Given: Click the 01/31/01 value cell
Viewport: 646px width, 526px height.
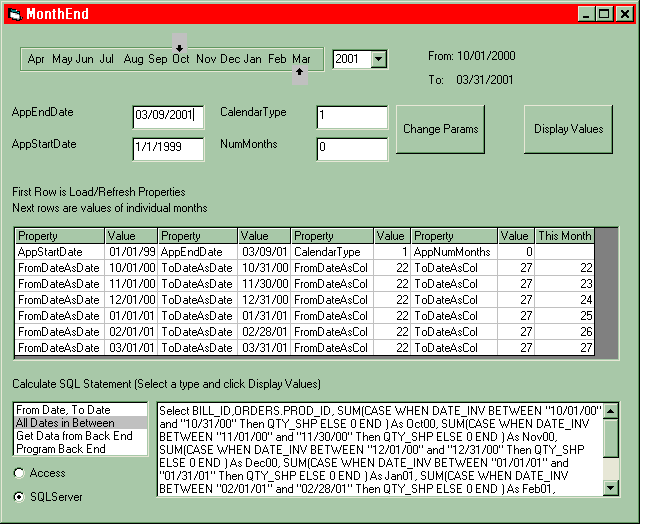Looking at the screenshot, I should tap(264, 316).
